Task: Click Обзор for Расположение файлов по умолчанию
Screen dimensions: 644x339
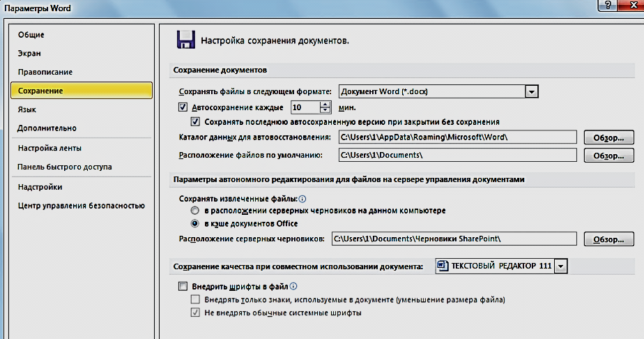Action: 608,156
